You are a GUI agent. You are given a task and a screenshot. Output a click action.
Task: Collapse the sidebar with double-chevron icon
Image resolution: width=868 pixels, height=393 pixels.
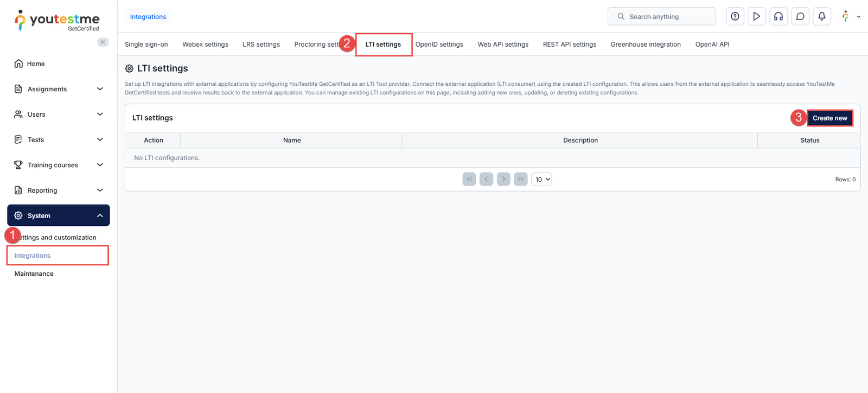(x=103, y=42)
